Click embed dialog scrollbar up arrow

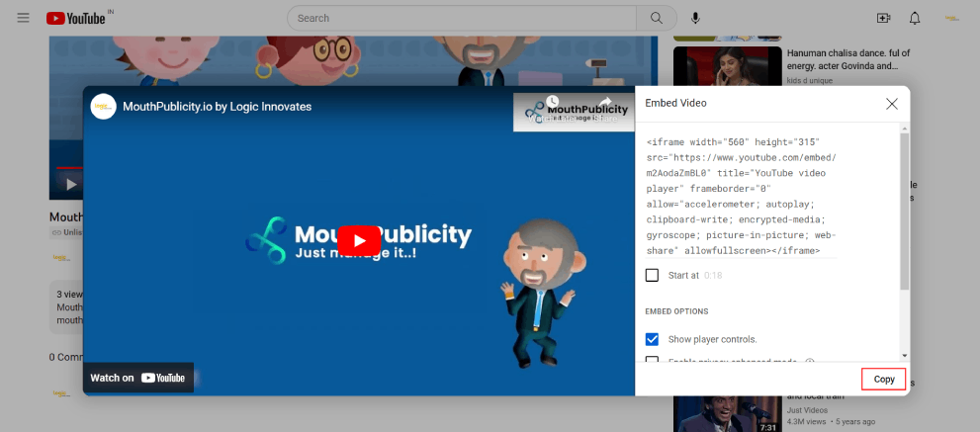[905, 129]
